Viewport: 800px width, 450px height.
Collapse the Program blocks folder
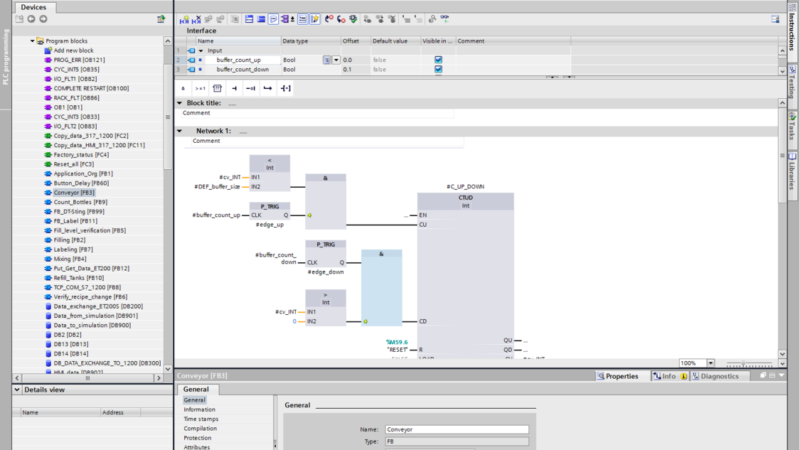coord(33,41)
